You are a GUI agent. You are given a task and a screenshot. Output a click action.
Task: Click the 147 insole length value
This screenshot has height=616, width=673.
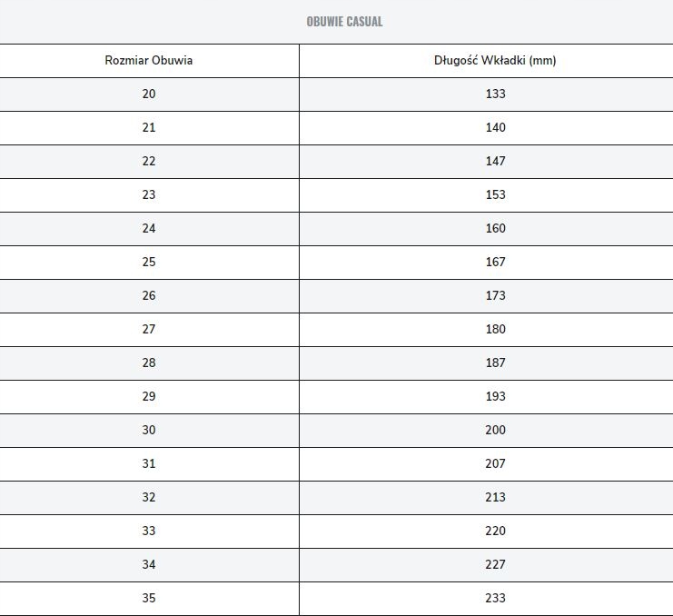495,161
